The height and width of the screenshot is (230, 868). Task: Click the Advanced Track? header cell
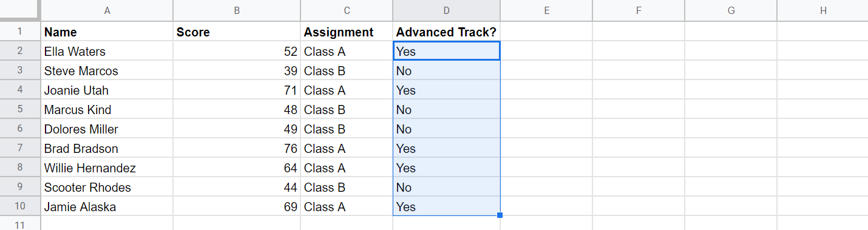pyautogui.click(x=446, y=32)
